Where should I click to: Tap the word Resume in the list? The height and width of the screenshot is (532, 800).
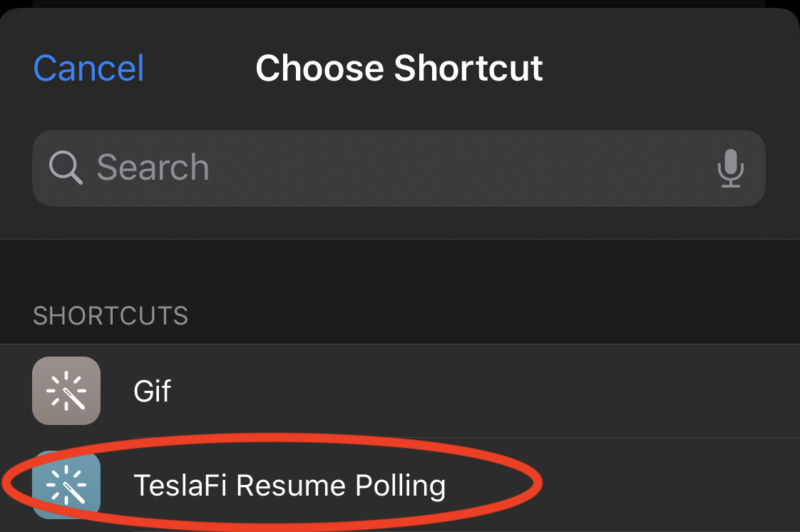(291, 484)
